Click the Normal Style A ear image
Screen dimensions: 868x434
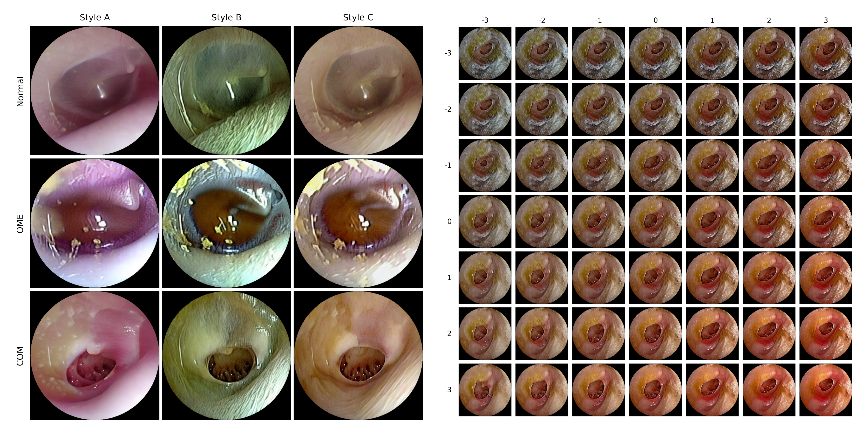[x=95, y=91]
